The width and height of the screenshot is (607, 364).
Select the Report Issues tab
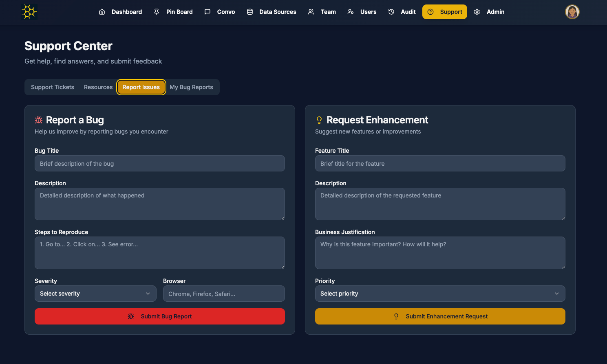[141, 87]
